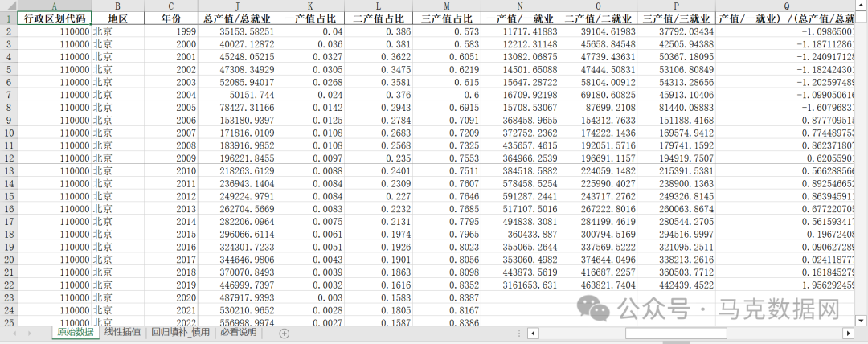This screenshot has width=868, height=344.
Task: Select column J header
Action: pyautogui.click(x=236, y=6)
